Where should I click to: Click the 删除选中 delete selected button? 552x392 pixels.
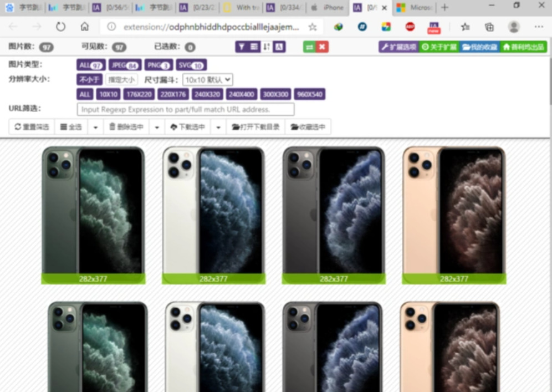tap(126, 127)
